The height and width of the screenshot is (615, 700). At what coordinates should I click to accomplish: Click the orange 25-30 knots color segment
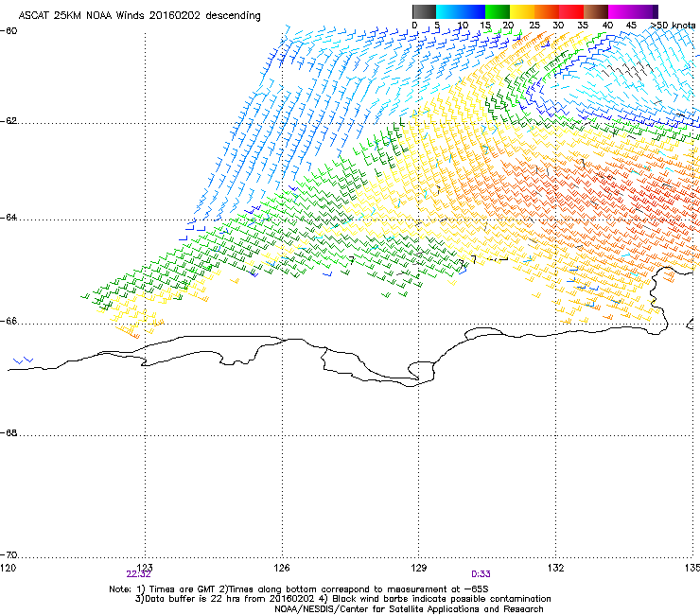coord(547,11)
